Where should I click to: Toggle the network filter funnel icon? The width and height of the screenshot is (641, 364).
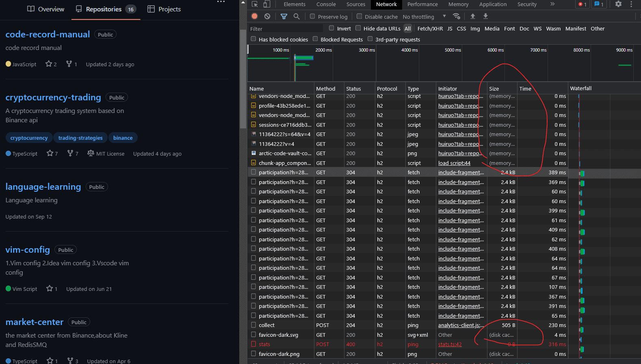pyautogui.click(x=284, y=16)
